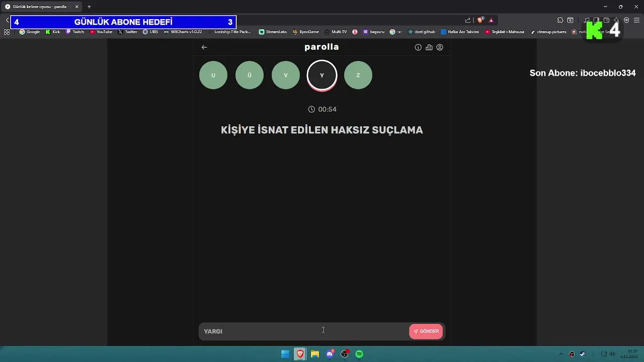Click the share page icon in address bar
Screen dimensions: 644x362
point(468,20)
